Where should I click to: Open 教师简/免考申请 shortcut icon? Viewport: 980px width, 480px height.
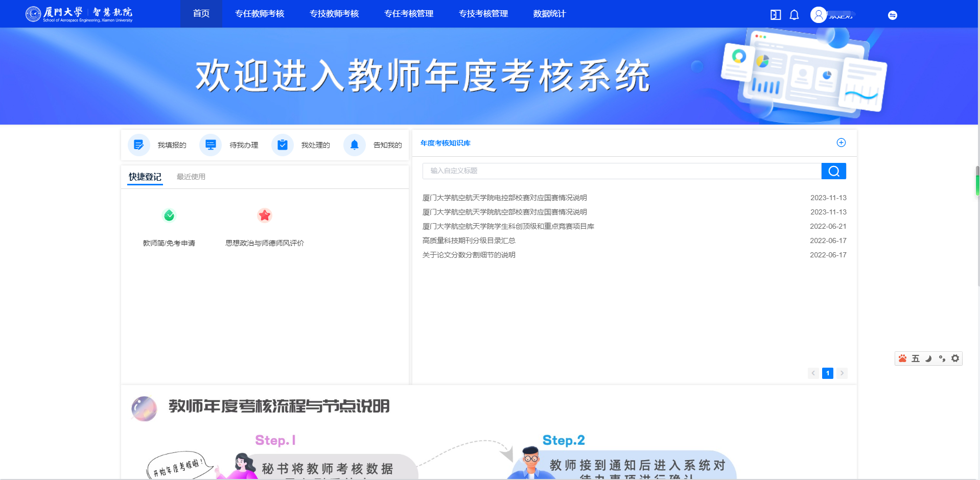click(169, 215)
